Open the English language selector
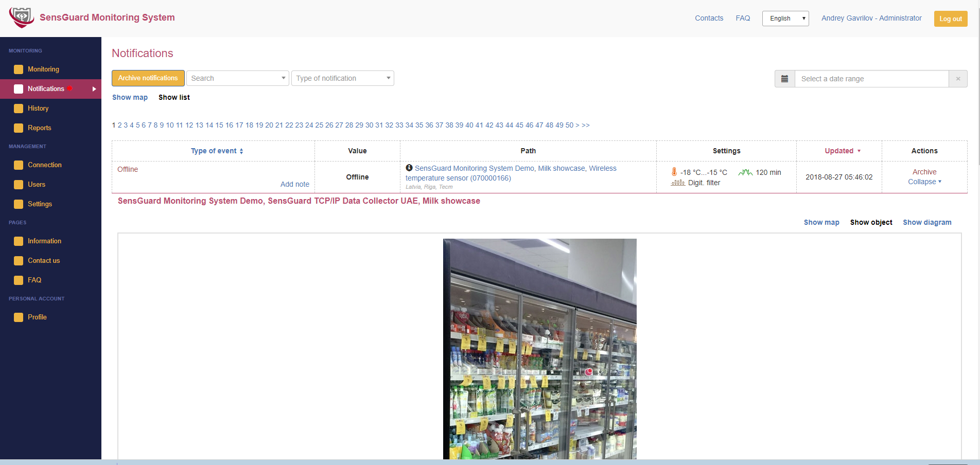The image size is (980, 465). click(785, 19)
